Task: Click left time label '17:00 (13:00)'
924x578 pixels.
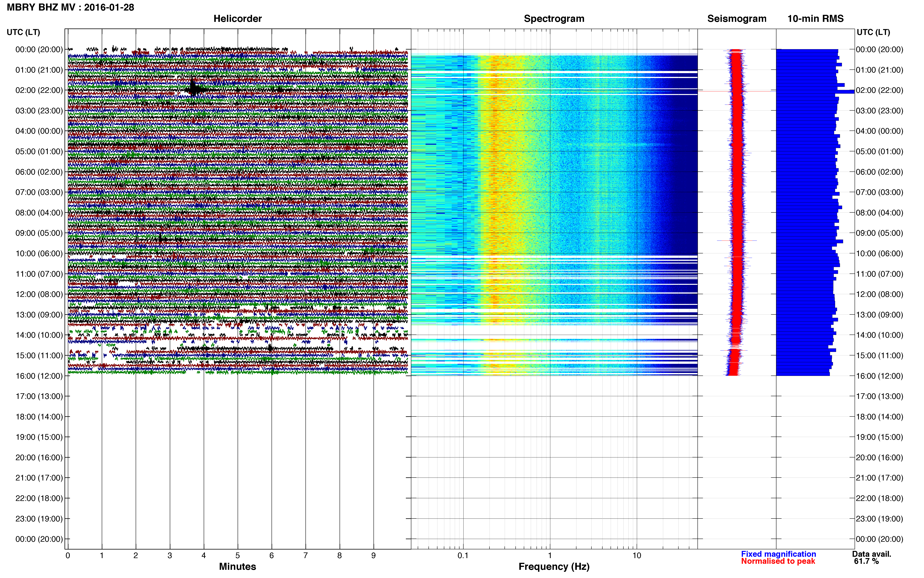Action: (39, 396)
